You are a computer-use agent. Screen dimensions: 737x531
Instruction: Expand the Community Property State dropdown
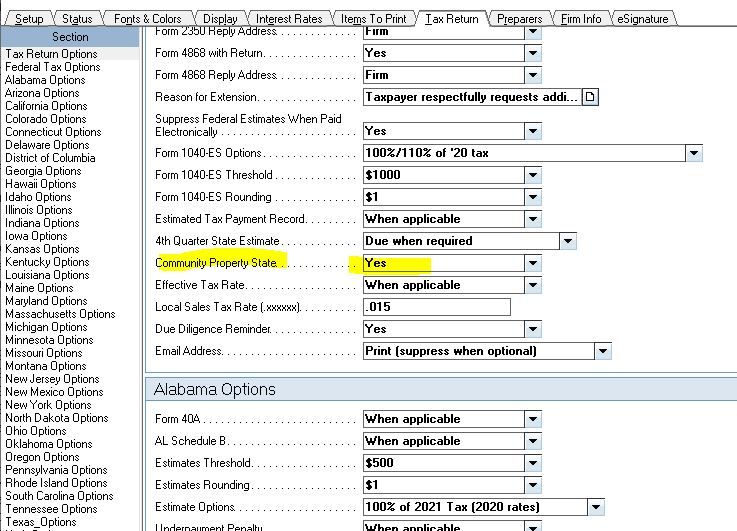click(x=532, y=263)
